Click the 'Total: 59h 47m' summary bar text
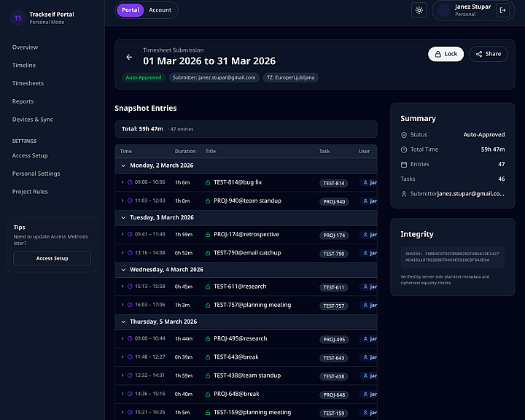The image size is (525, 420). [x=142, y=129]
